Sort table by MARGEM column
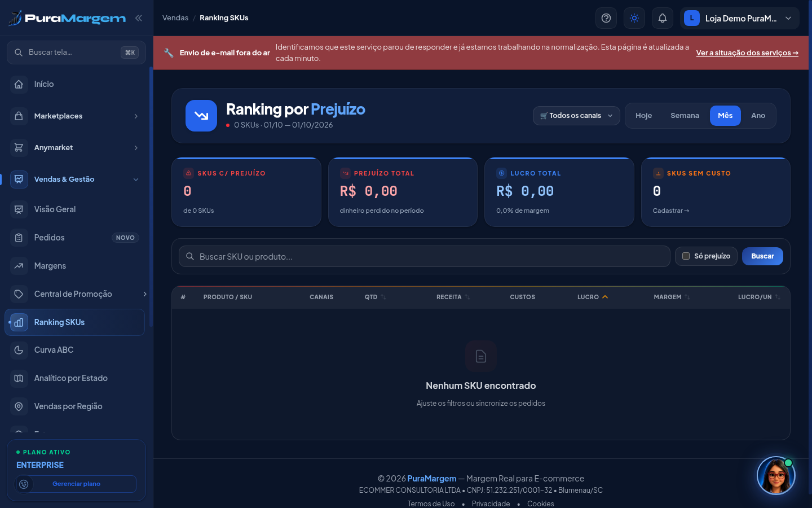Image resolution: width=812 pixels, height=508 pixels. (672, 297)
